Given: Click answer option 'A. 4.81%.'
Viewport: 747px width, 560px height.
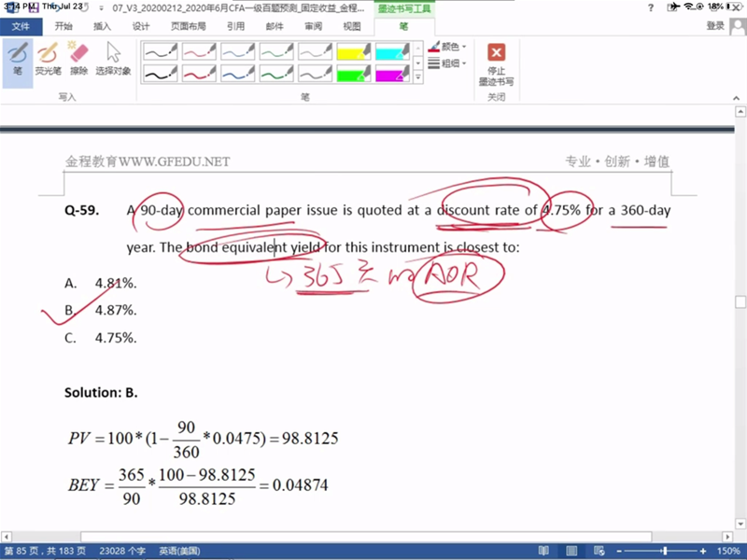Looking at the screenshot, I should (101, 284).
